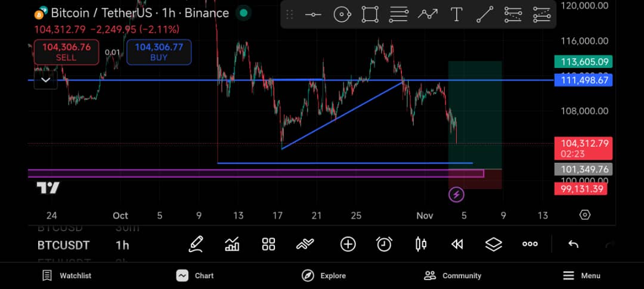Screen dimensions: 644x289
Task: Tap the Oct date axis label
Action: (x=120, y=215)
